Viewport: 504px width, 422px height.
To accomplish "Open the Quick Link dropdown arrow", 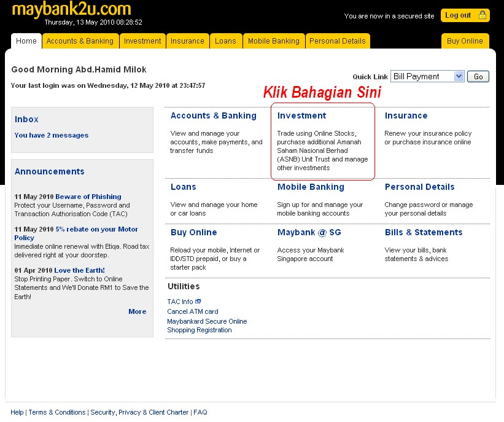I will pos(459,76).
